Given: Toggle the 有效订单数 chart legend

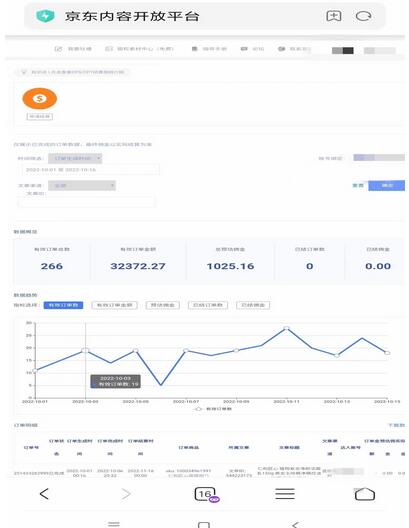Looking at the screenshot, I should click(213, 409).
